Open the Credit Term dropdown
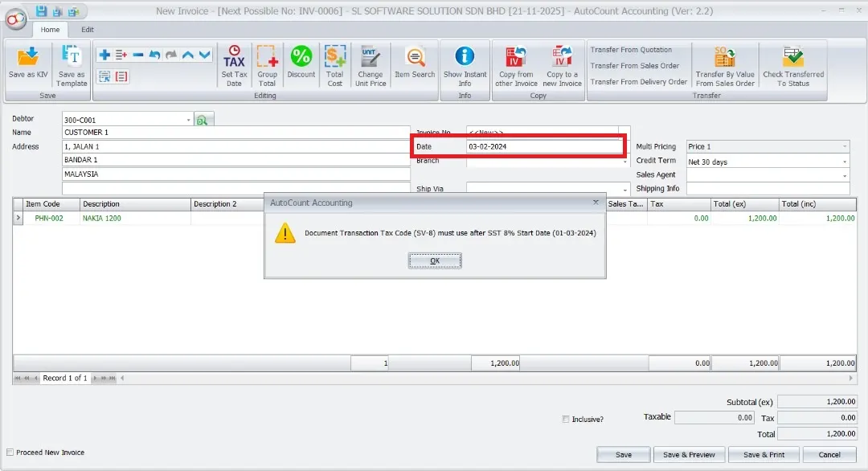The image size is (868, 471). click(x=845, y=162)
